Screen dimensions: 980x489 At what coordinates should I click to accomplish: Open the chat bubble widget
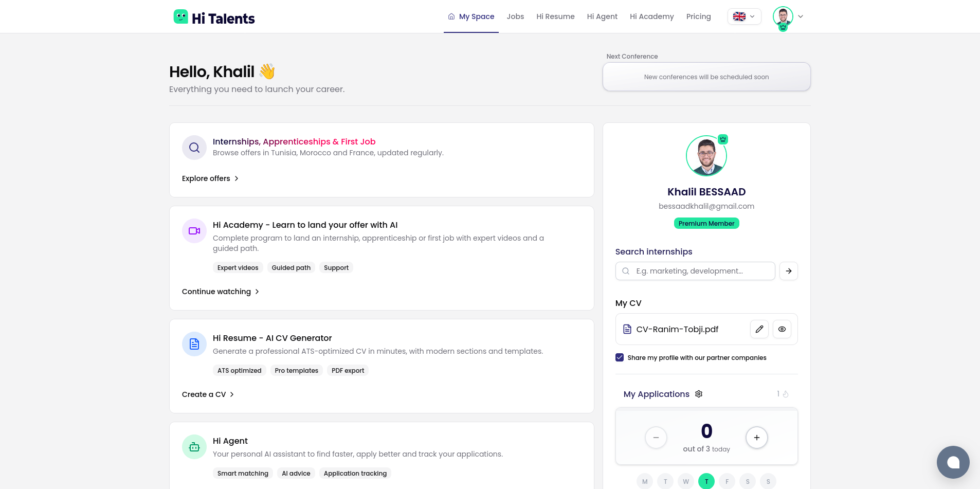tap(953, 462)
